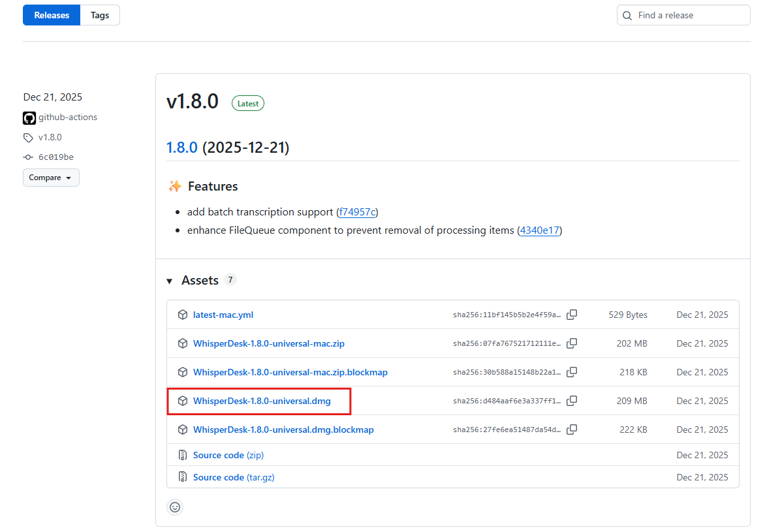This screenshot has height=532, width=780.
Task: Open commit f74957c link
Action: 357,212
